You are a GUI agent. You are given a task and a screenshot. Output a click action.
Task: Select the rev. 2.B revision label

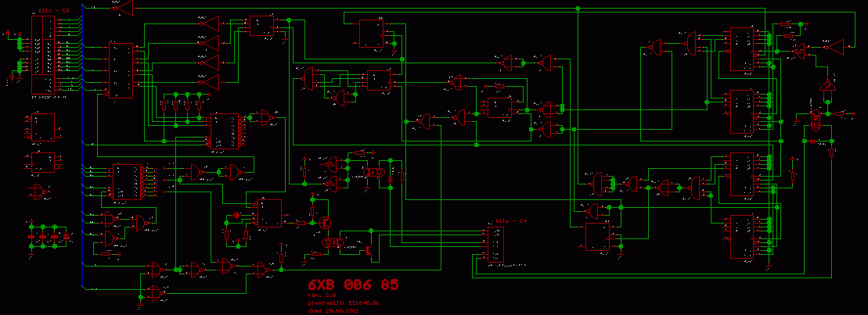(x=321, y=295)
